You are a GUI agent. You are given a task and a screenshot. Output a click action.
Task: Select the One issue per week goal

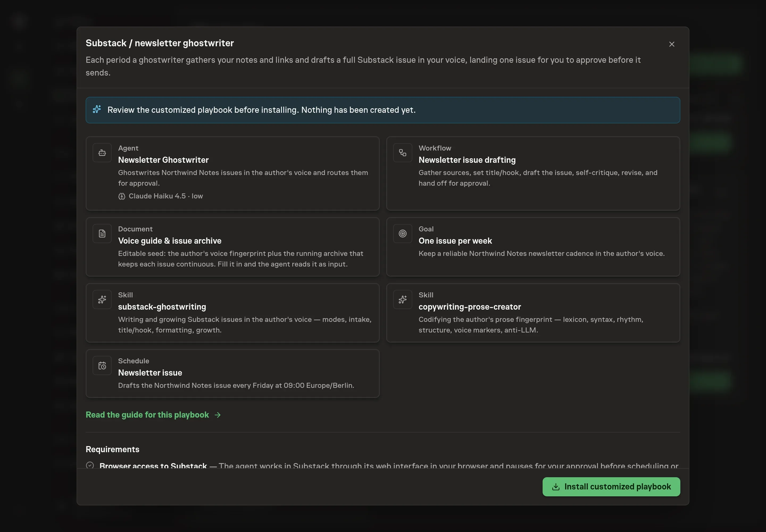(533, 247)
